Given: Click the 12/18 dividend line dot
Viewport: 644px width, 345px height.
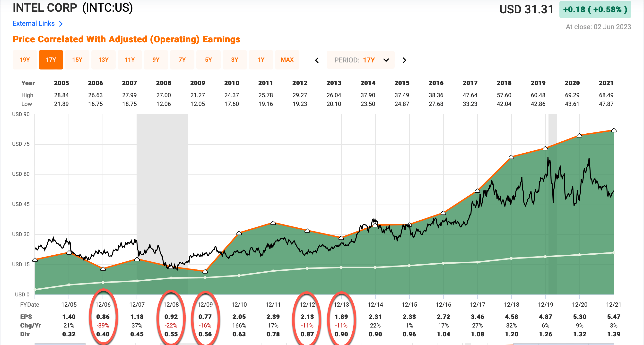Looking at the screenshot, I should [x=511, y=258].
